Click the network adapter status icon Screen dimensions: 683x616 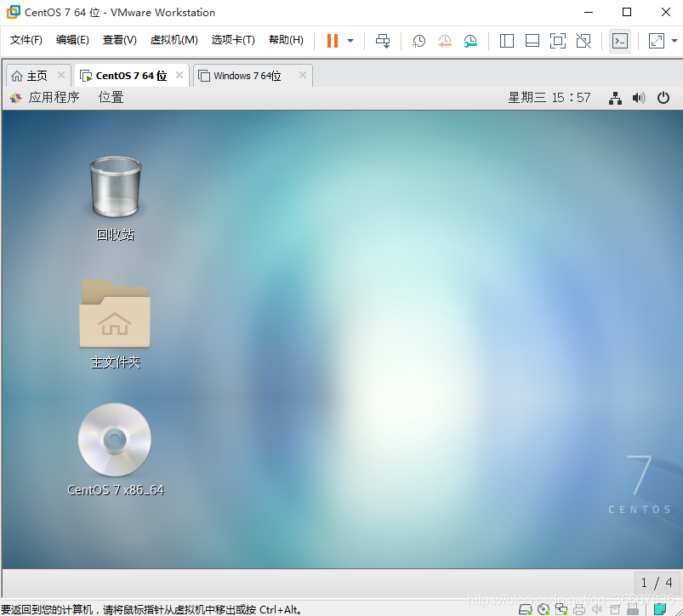click(561, 609)
